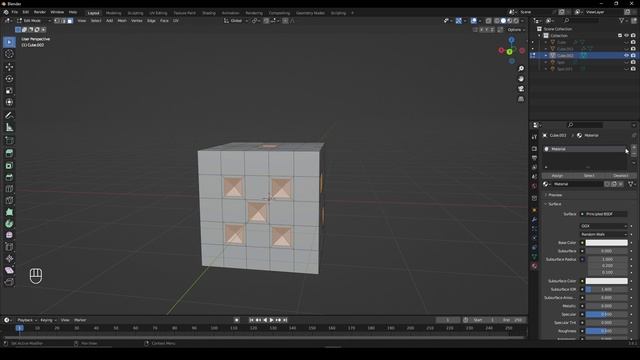This screenshot has width=640, height=360.
Task: Click the viewport pan hand icon
Action: click(521, 79)
